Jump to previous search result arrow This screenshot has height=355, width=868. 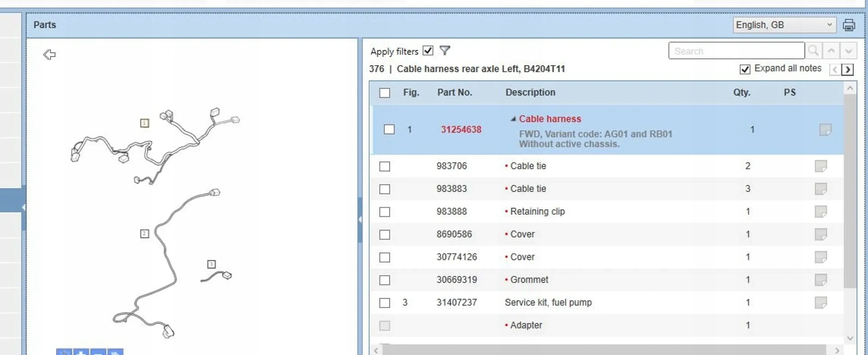coord(831,51)
